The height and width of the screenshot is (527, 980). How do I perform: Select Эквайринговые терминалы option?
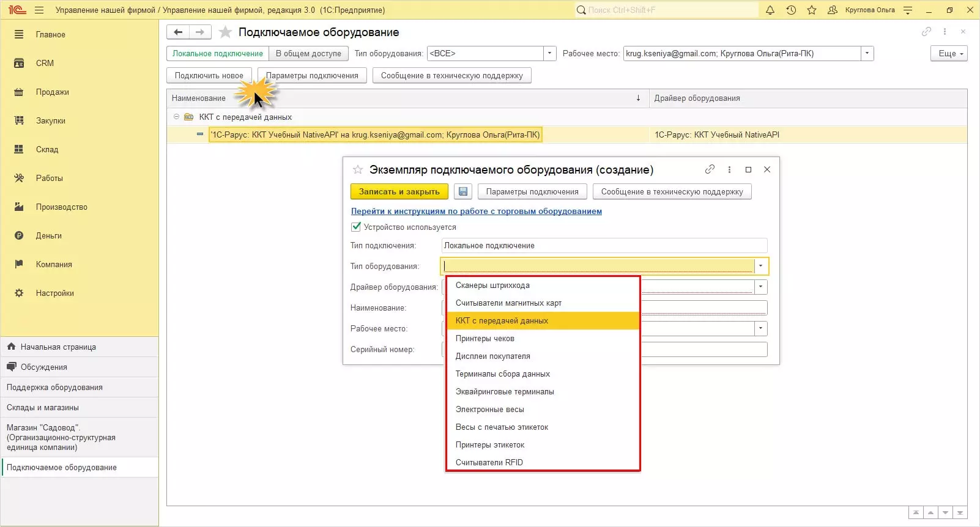(543, 392)
